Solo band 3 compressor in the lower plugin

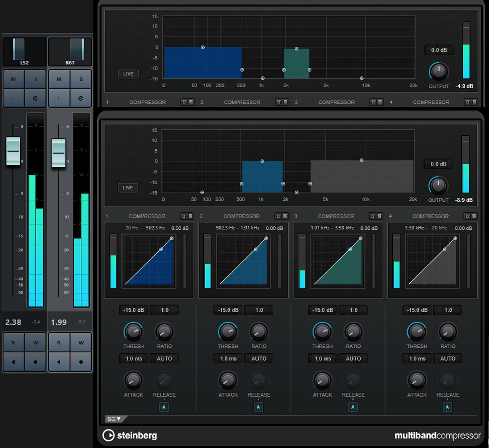point(379,216)
